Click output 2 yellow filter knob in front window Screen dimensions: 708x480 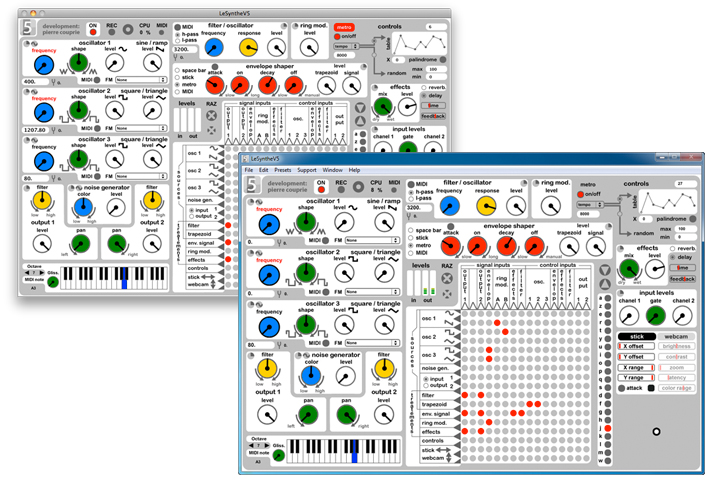[x=384, y=368]
